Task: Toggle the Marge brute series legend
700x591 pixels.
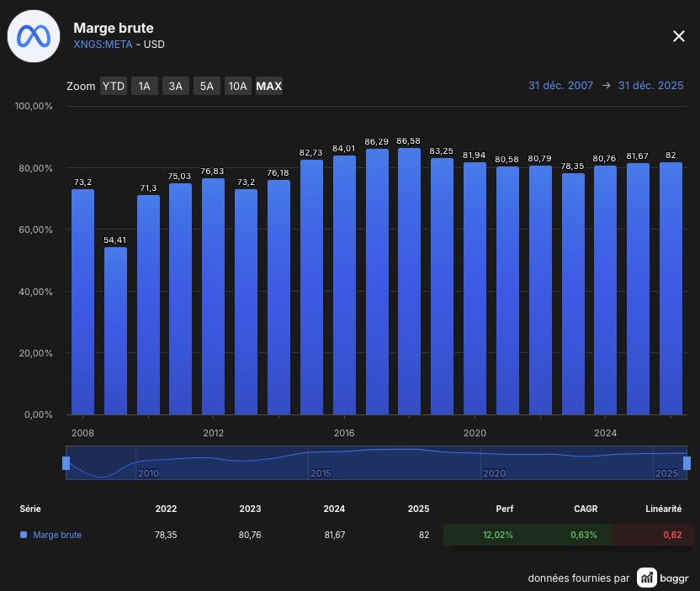Action: point(57,535)
